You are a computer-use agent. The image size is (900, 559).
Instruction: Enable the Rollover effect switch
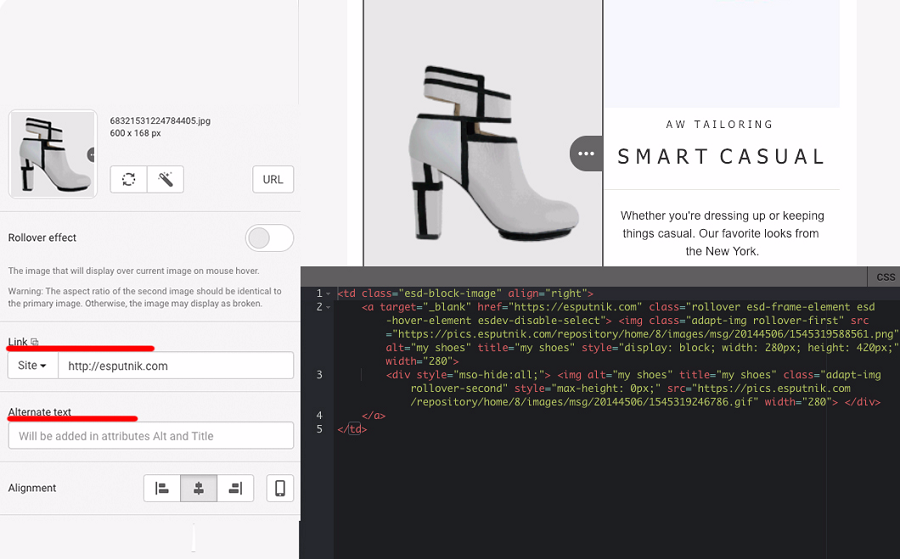point(269,238)
